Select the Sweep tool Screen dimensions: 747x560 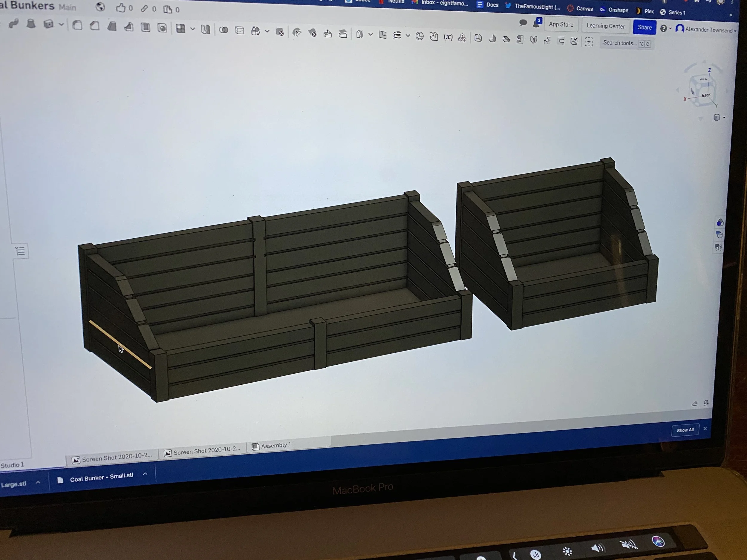pos(13,24)
